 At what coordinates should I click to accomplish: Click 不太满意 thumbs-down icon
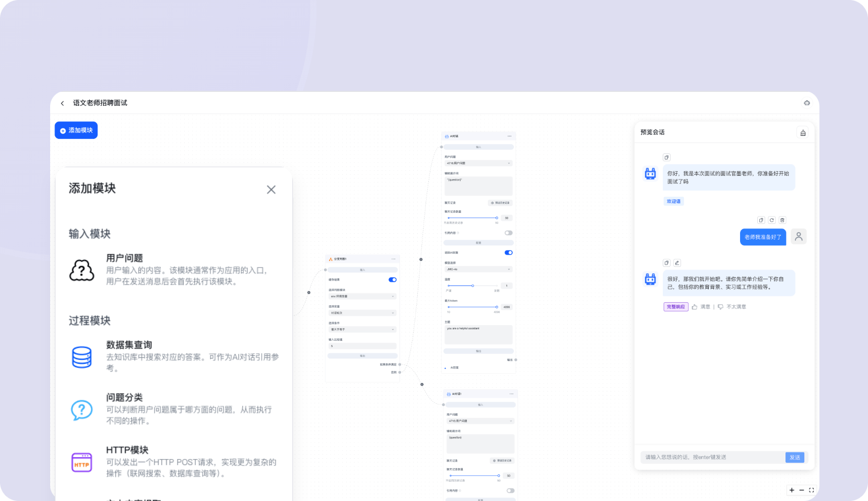coord(721,307)
